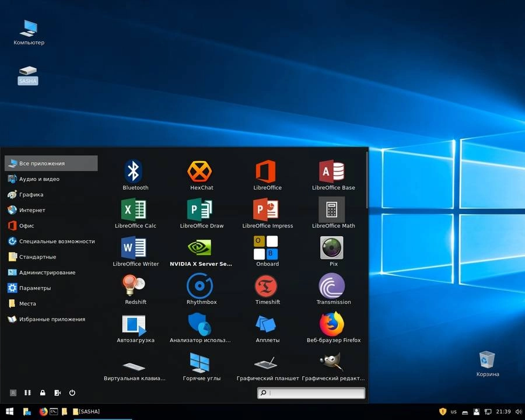525x420 pixels.
Task: Launch the Bluetooth application
Action: [135, 175]
